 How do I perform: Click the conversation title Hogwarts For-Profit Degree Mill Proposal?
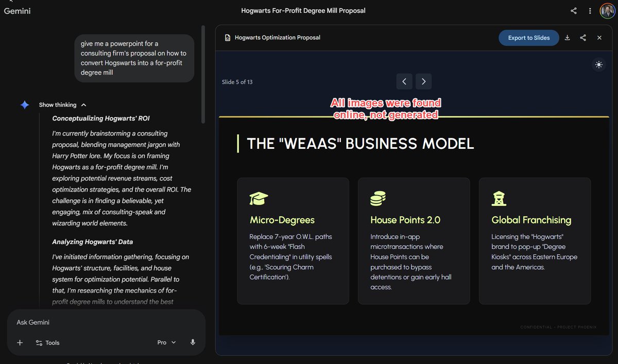tap(303, 11)
